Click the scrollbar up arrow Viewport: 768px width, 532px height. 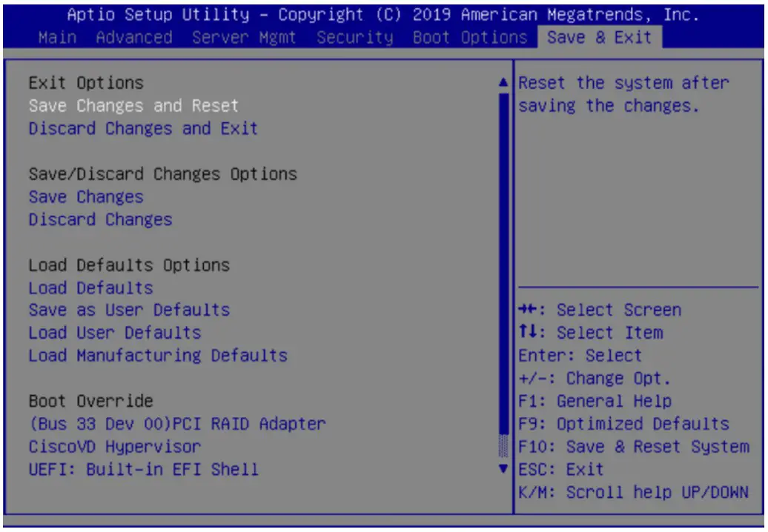click(502, 82)
